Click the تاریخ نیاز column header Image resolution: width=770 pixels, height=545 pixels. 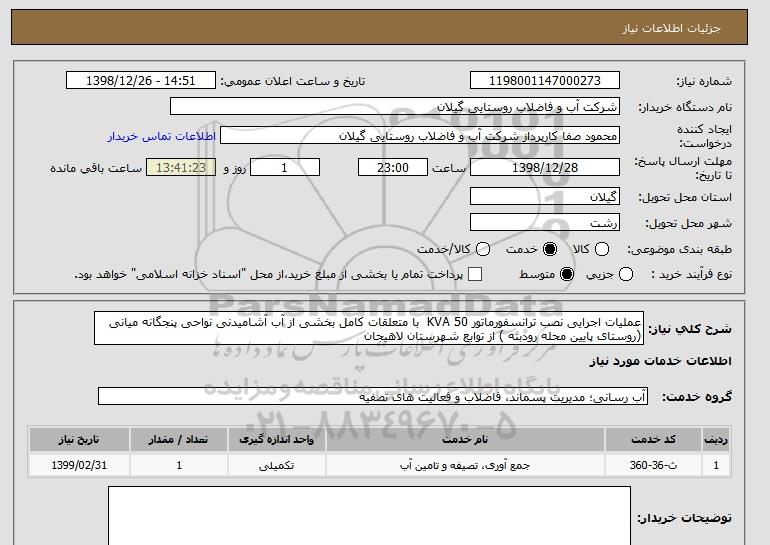pyautogui.click(x=79, y=439)
